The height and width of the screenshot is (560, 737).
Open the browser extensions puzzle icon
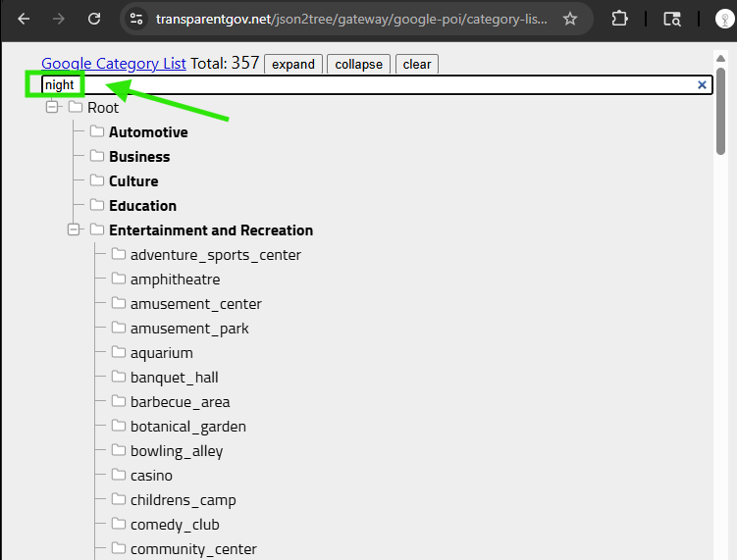(619, 19)
